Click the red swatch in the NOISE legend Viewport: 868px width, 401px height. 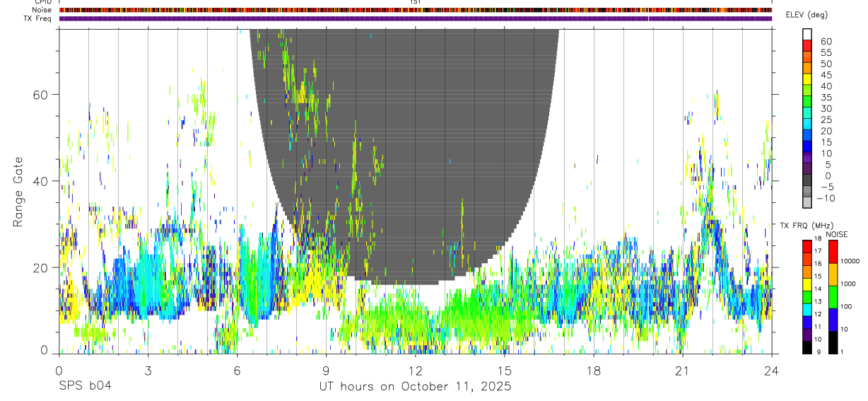tap(833, 251)
